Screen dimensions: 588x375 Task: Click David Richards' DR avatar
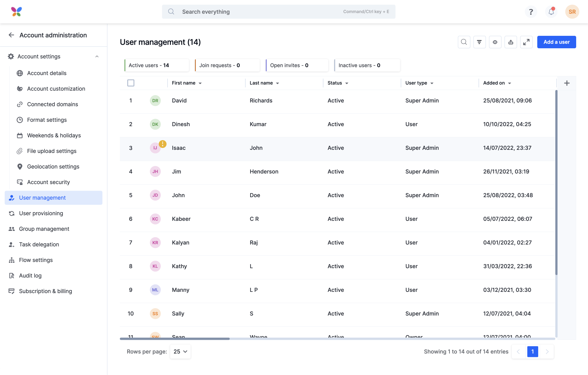coord(155,101)
